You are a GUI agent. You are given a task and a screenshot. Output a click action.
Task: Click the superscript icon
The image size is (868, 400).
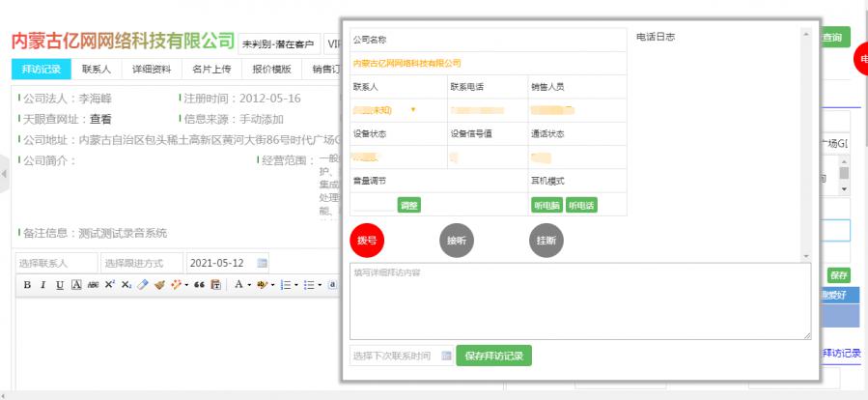[110, 285]
